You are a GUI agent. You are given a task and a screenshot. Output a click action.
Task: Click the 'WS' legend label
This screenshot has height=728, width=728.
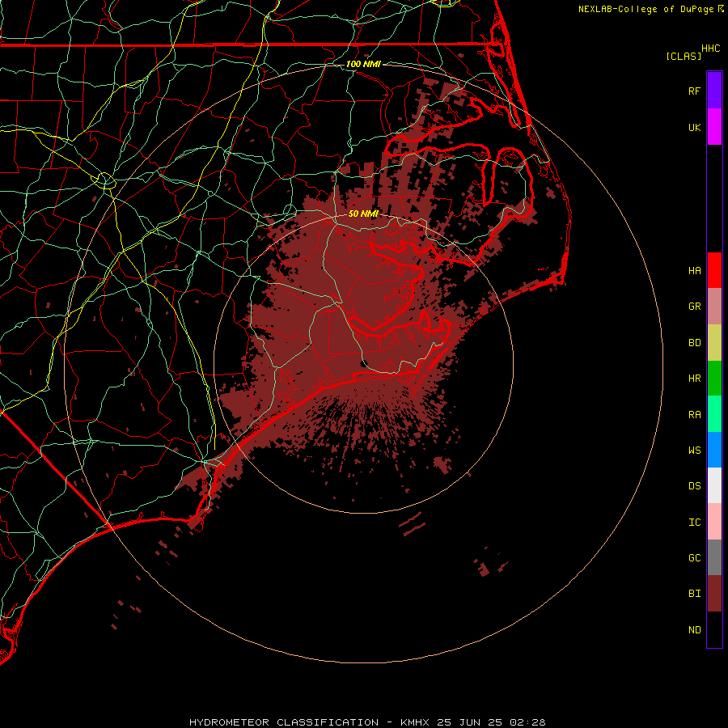(695, 450)
